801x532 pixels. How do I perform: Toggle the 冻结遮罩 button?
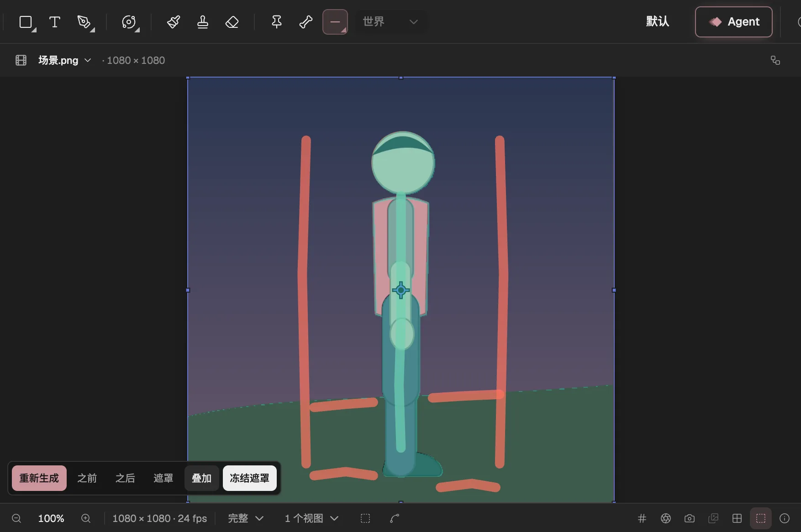point(250,478)
